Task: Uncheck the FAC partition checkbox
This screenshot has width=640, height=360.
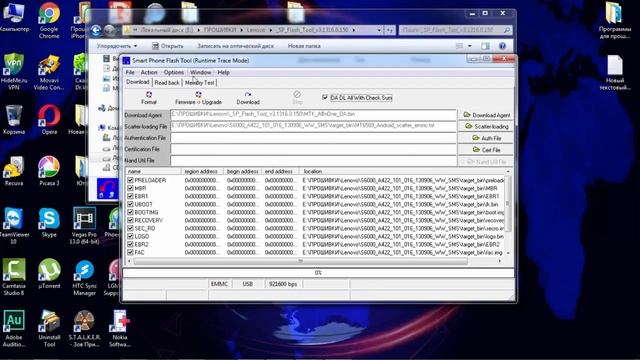Action: tap(130, 252)
